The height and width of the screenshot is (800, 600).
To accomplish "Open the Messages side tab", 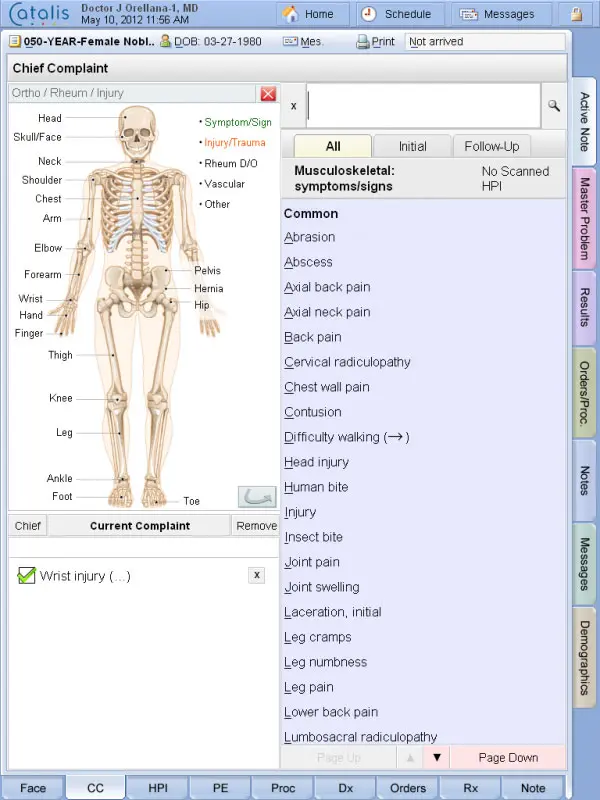I will click(x=584, y=564).
